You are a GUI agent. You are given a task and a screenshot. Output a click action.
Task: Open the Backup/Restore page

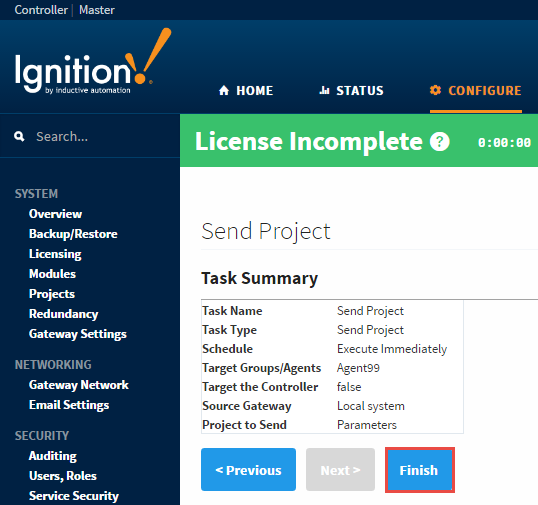(x=73, y=234)
